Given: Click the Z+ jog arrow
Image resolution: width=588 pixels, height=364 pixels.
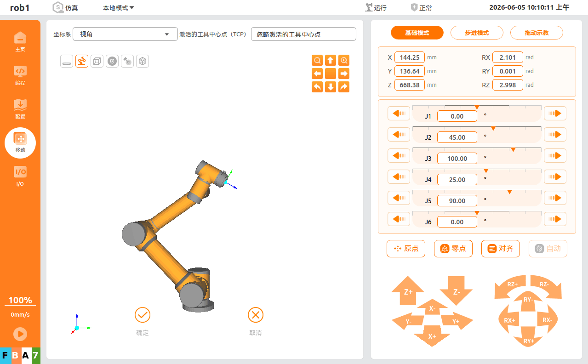Looking at the screenshot, I should (408, 290).
